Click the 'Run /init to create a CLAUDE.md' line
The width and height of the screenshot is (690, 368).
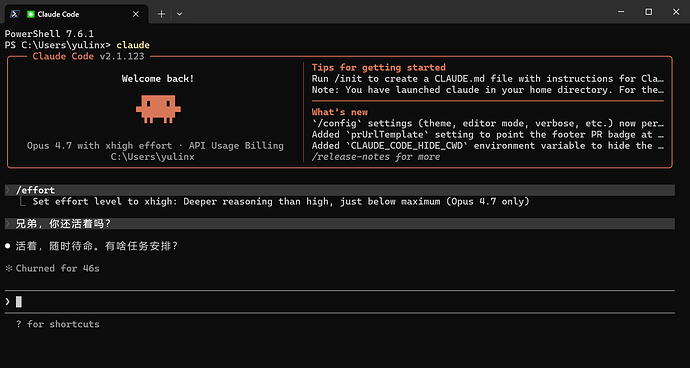[488, 79]
